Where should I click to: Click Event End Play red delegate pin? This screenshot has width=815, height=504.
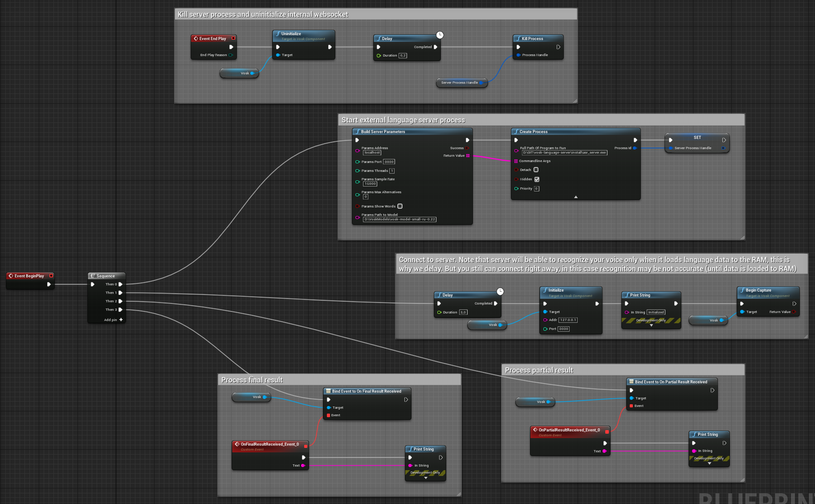tap(233, 38)
